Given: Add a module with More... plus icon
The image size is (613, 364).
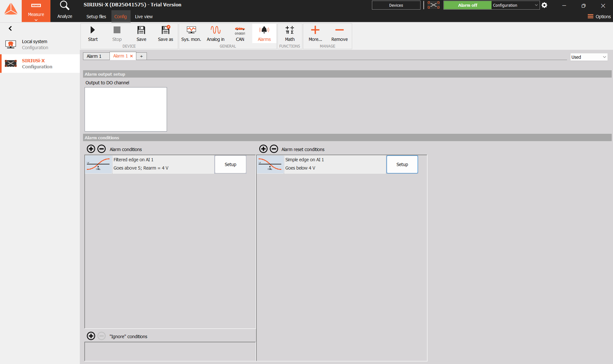Looking at the screenshot, I should tap(315, 34).
